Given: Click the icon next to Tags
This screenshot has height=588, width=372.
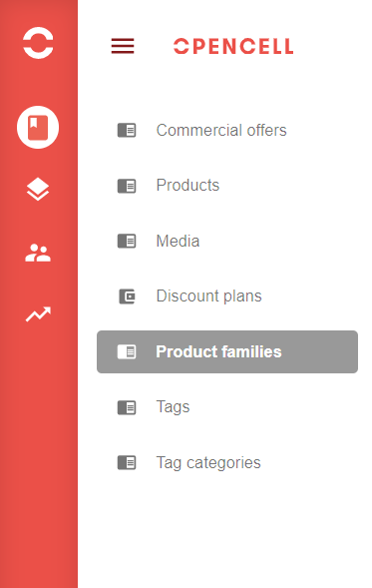Looking at the screenshot, I should 127,407.
